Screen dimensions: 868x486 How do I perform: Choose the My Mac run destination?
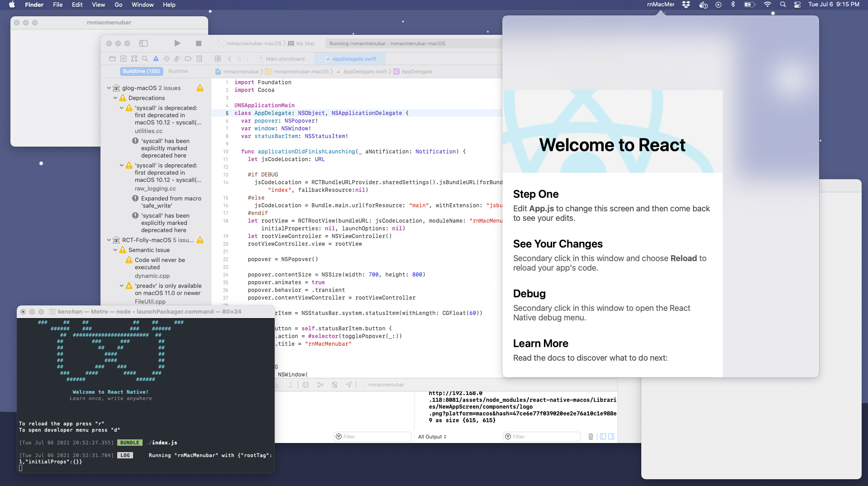pyautogui.click(x=301, y=43)
